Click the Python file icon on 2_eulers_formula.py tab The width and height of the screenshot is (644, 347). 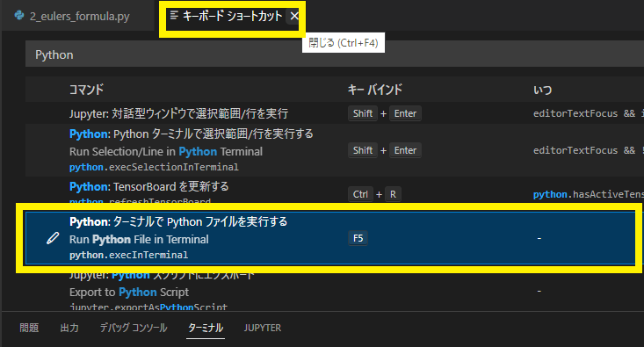tap(19, 15)
